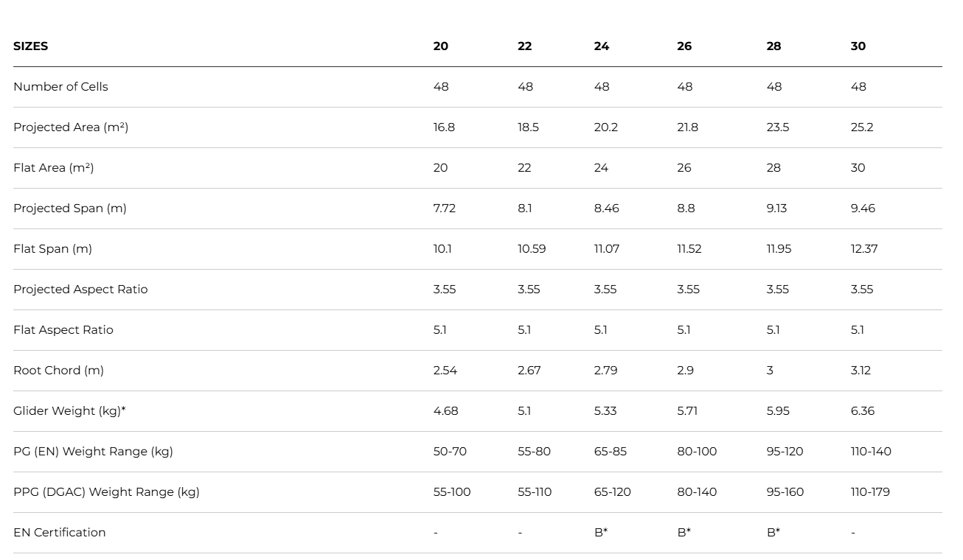Screen dimensions: 963x560
Task: Click the B* certification for size 26
Action: coord(684,532)
